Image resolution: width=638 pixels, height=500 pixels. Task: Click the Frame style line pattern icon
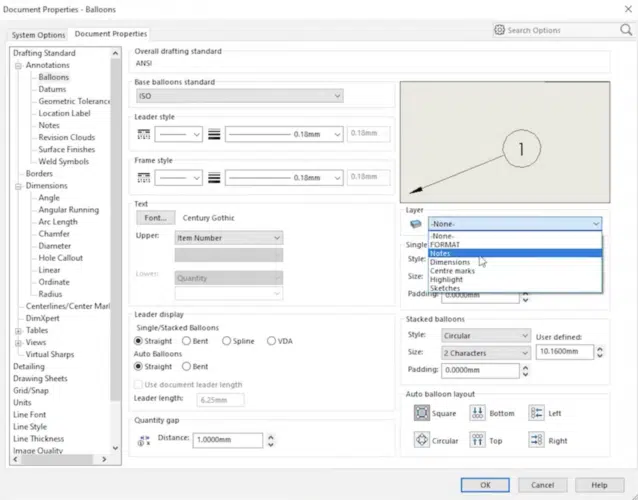[x=144, y=178]
